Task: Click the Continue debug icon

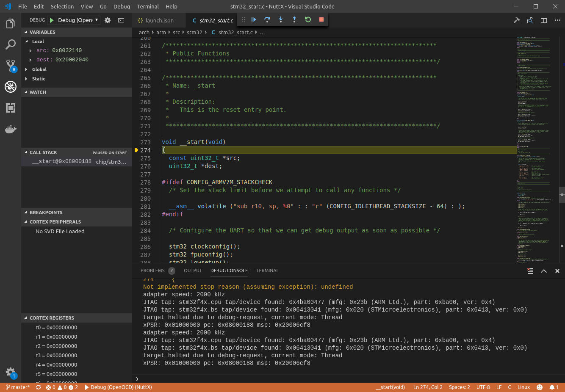Action: pyautogui.click(x=253, y=19)
